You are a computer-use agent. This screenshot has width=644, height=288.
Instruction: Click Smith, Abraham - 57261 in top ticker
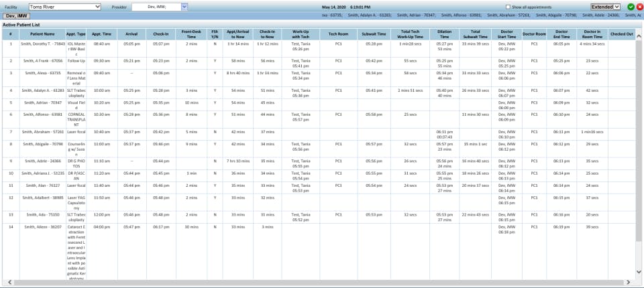[511, 15]
